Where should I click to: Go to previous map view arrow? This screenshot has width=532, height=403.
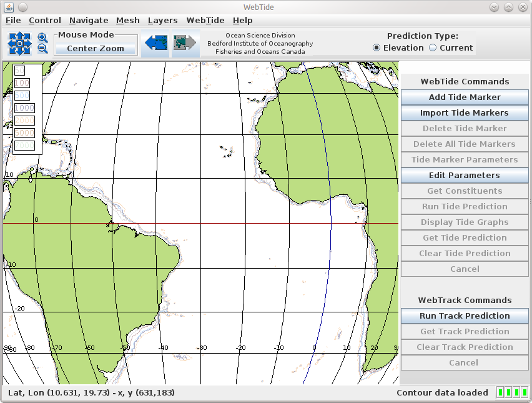coord(155,43)
